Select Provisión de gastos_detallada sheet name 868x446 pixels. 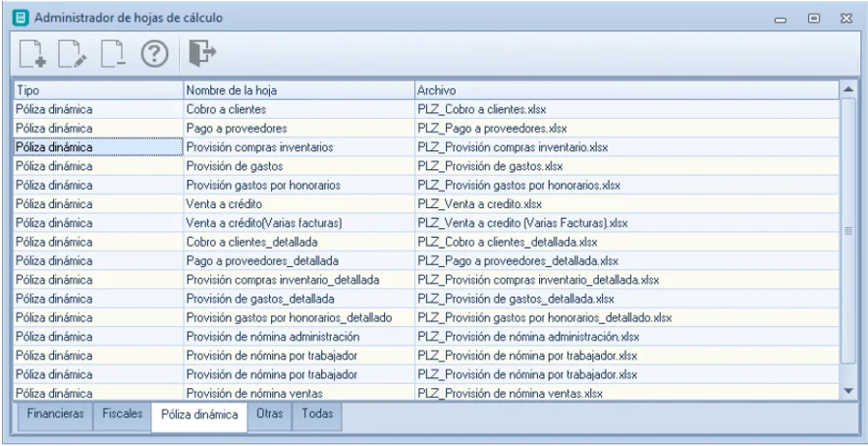[260, 299]
